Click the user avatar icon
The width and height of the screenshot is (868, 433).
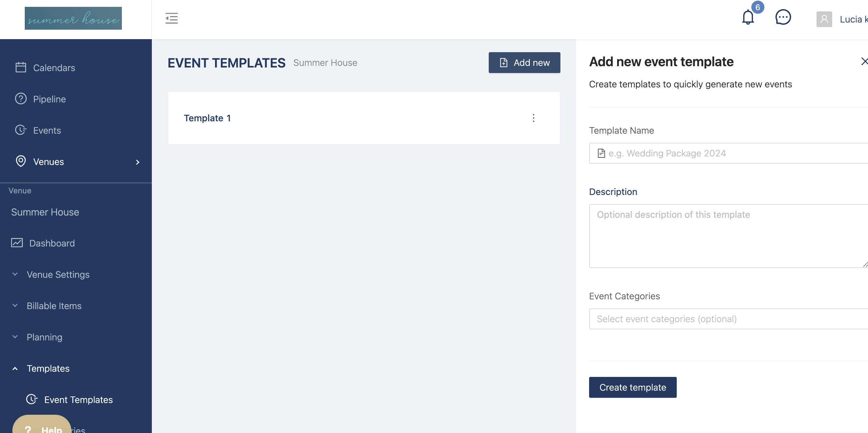tap(824, 19)
